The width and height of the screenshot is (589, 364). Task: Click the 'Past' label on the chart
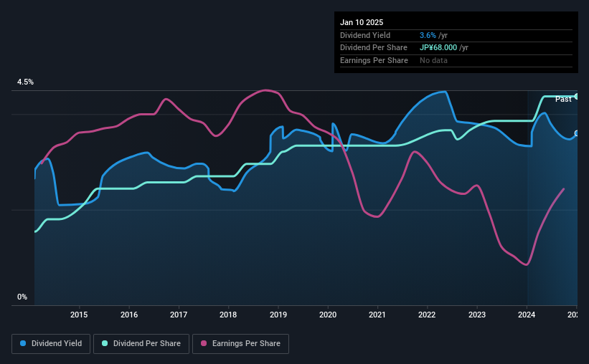pos(563,99)
